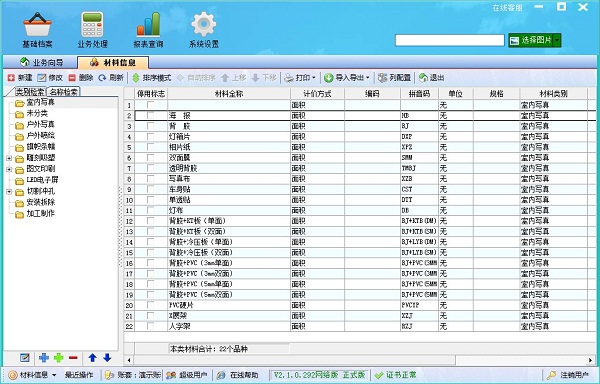The image size is (600, 384).
Task: Toggle 停用标志 checkbox for 相片纸 row
Action: pyautogui.click(x=151, y=147)
